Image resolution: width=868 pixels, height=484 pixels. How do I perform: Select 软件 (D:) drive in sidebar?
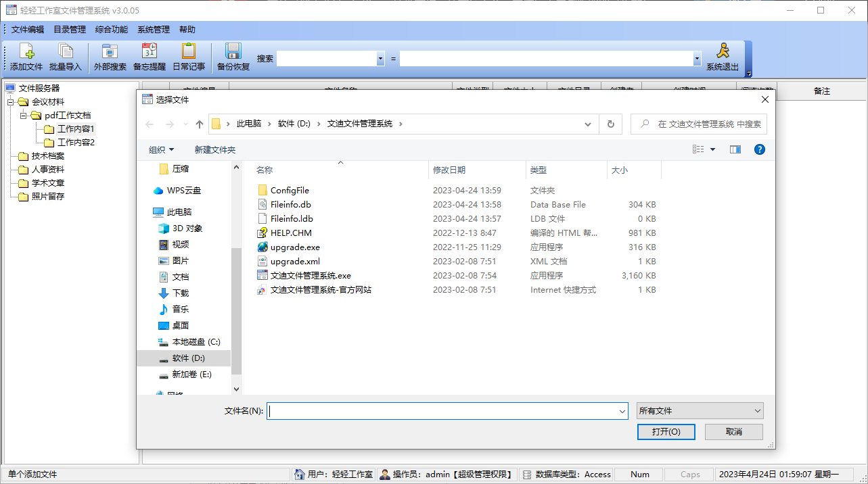(x=182, y=358)
